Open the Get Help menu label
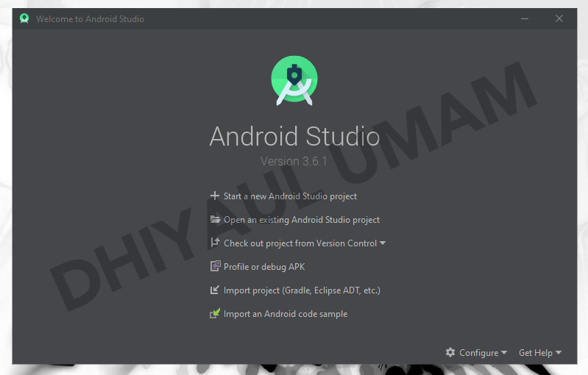 click(x=535, y=353)
